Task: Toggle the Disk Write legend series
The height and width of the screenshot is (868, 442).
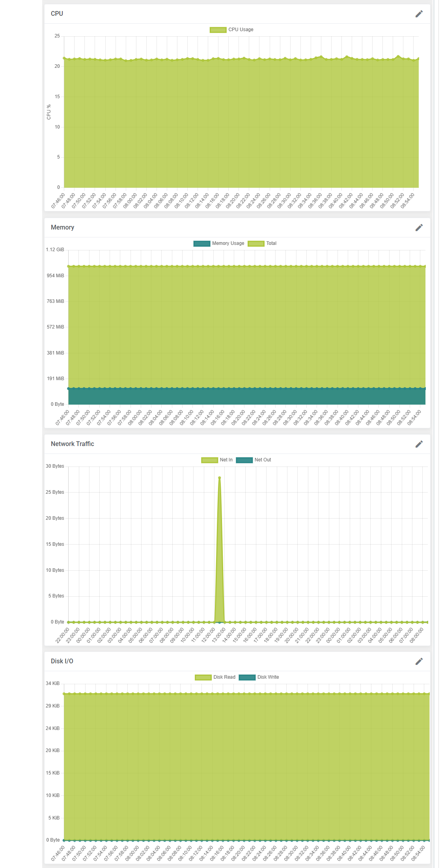Action: 259,677
